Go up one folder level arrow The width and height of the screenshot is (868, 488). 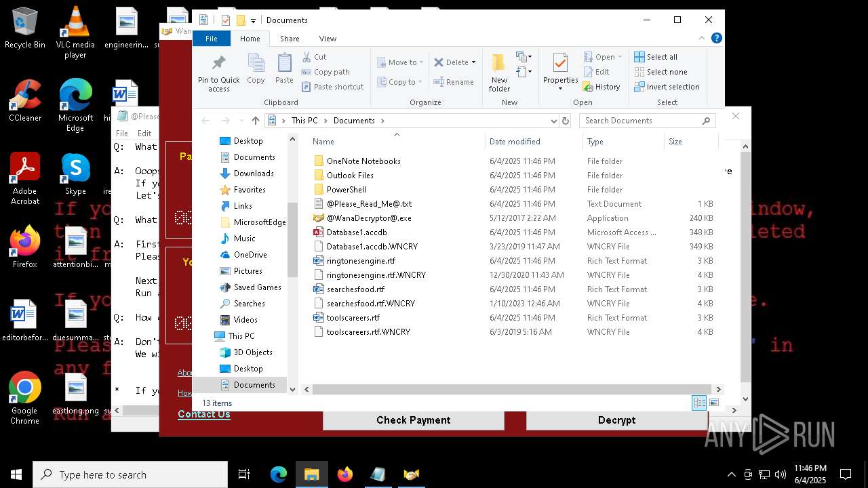tap(255, 121)
